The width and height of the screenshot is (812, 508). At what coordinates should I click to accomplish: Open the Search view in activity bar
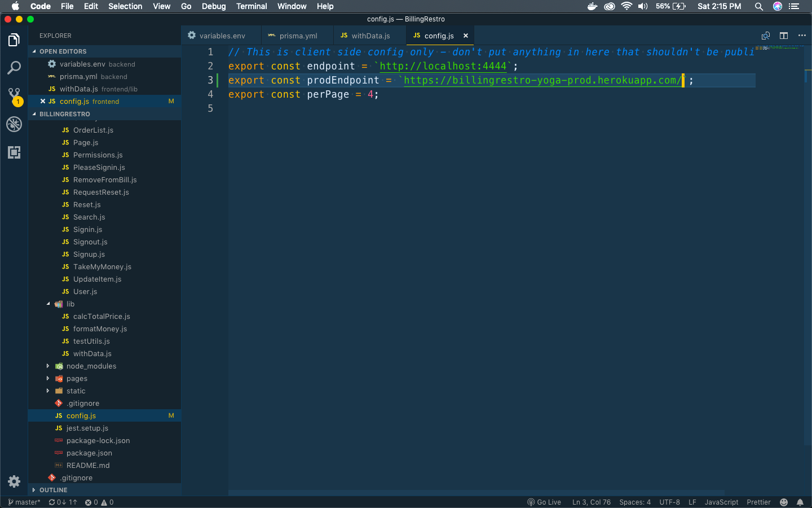tap(14, 68)
